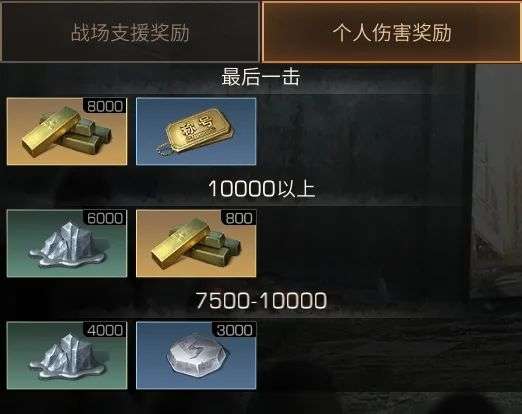
Task: Click the 4000 quantity badge
Action: pyautogui.click(x=105, y=330)
